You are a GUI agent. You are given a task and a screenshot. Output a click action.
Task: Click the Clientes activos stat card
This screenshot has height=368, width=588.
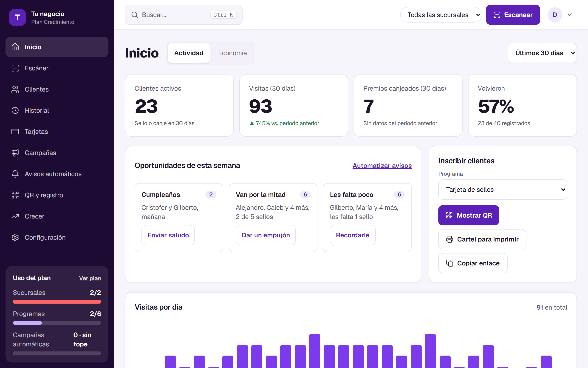[179, 105]
